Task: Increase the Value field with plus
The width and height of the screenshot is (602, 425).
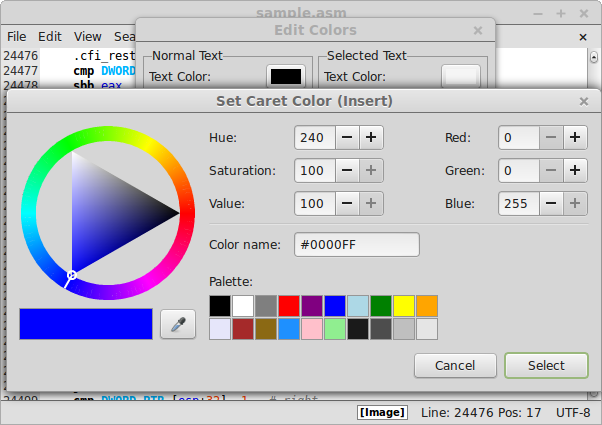Action: click(x=371, y=203)
